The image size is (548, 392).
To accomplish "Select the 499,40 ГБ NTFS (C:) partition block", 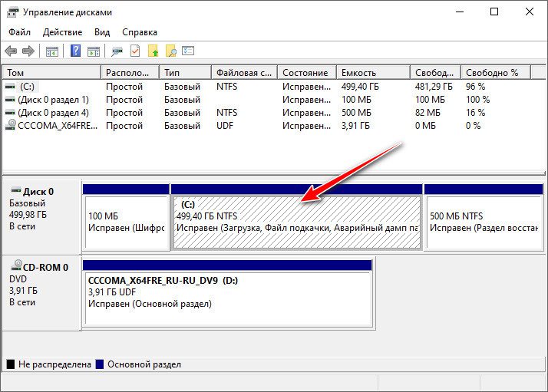I will (x=297, y=222).
